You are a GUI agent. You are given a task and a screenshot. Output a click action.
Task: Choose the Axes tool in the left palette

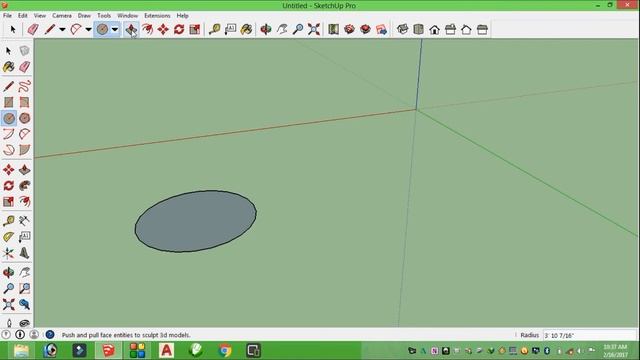click(x=9, y=253)
